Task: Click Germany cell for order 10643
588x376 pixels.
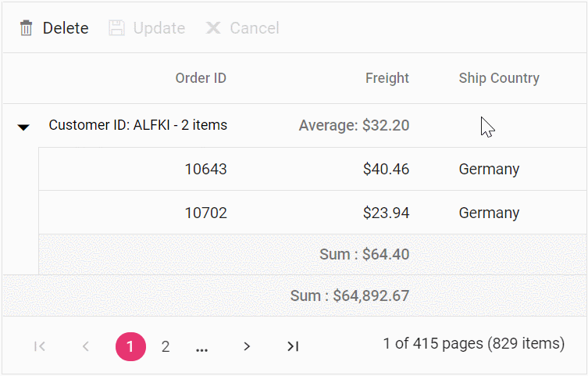Action: point(489,169)
